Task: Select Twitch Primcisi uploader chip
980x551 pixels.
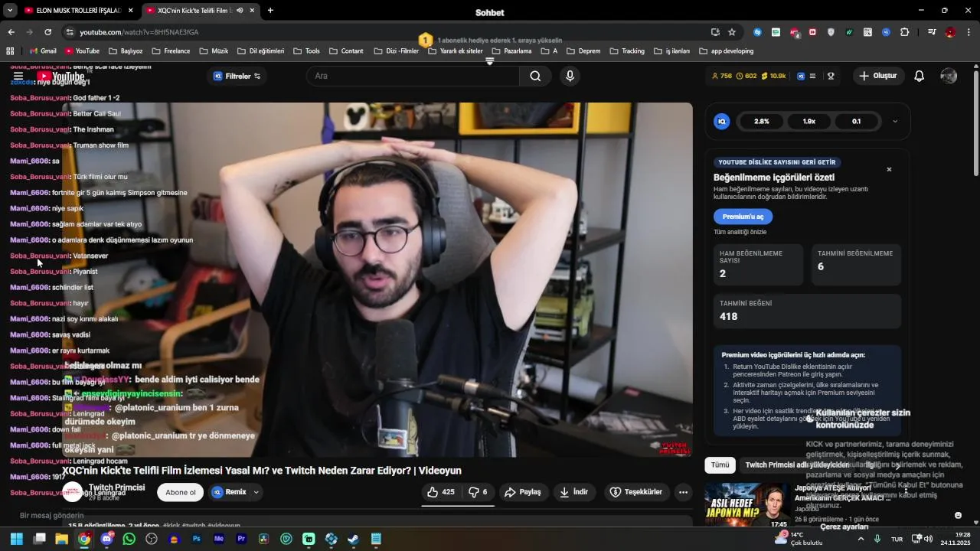Action: pyautogui.click(x=797, y=465)
